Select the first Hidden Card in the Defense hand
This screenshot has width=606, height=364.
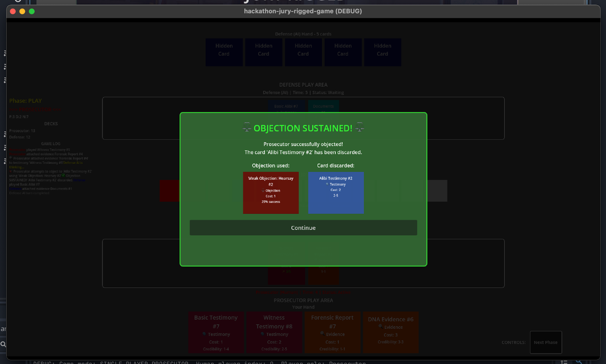224,52
